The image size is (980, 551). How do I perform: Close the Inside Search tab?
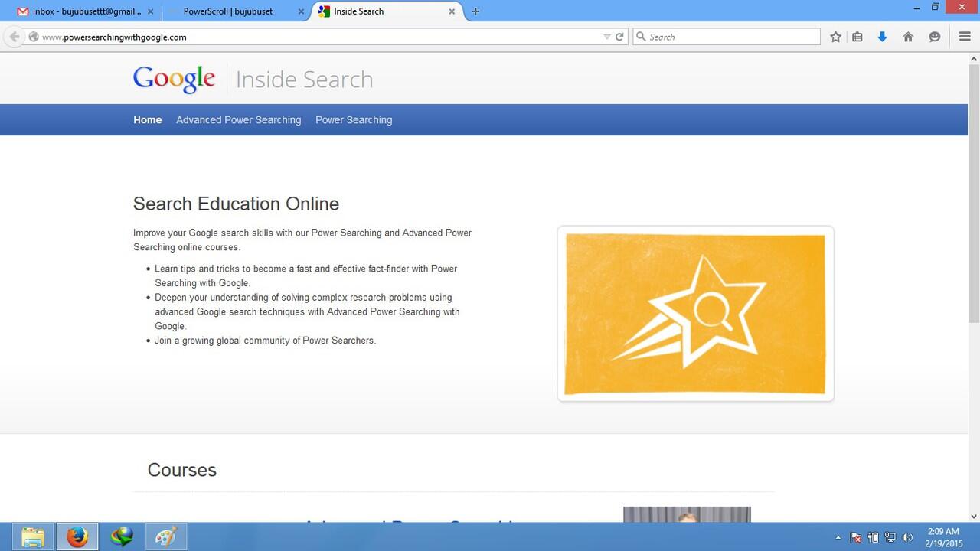click(x=452, y=11)
